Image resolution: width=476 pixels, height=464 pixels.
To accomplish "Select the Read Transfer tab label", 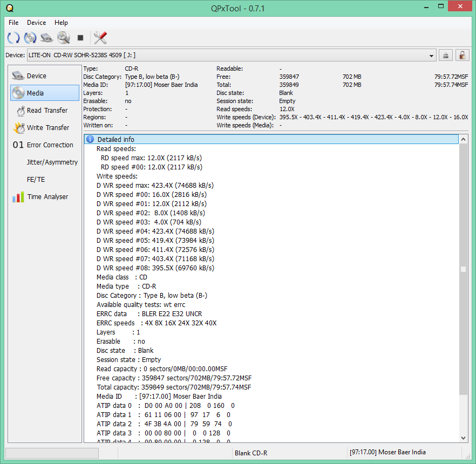I will click(x=47, y=111).
